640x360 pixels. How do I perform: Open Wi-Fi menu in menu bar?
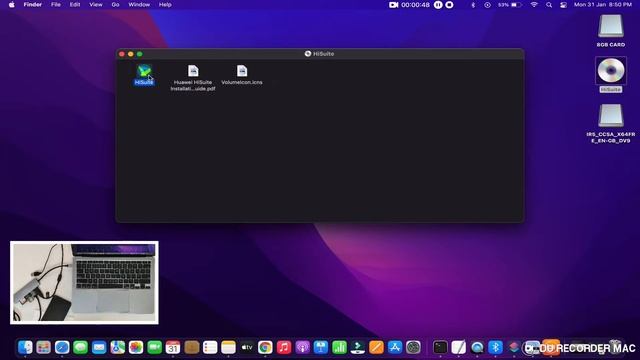534,5
